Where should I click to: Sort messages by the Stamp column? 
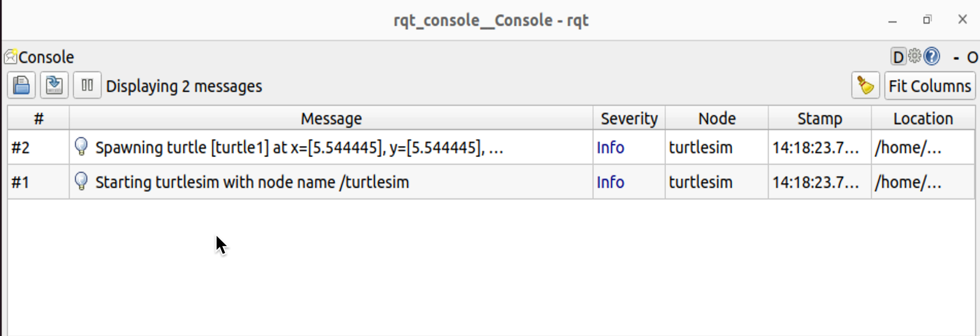click(819, 119)
